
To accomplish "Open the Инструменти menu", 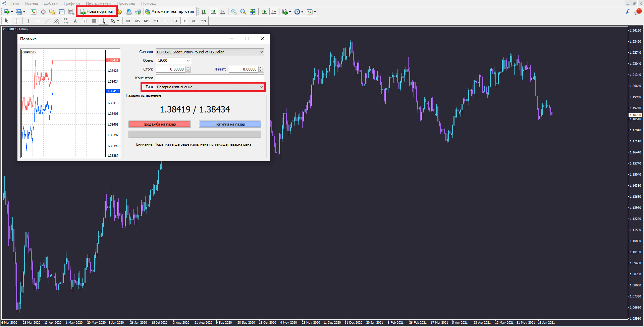I will [x=98, y=3].
